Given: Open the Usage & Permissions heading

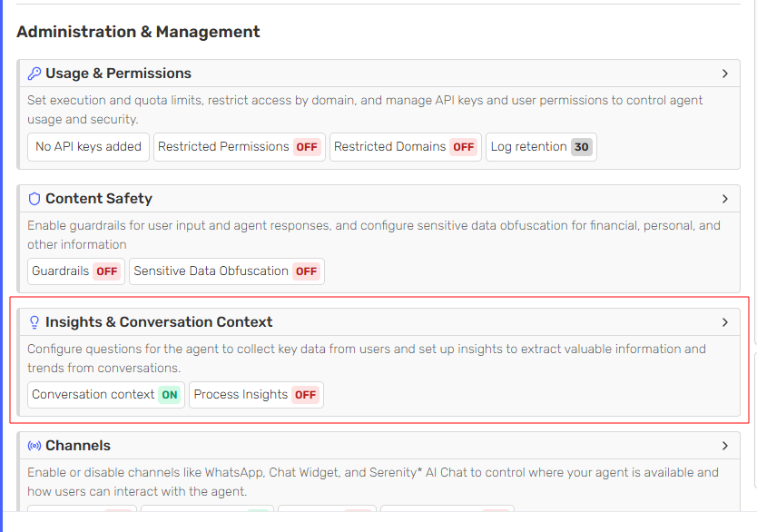Looking at the screenshot, I should point(118,74).
